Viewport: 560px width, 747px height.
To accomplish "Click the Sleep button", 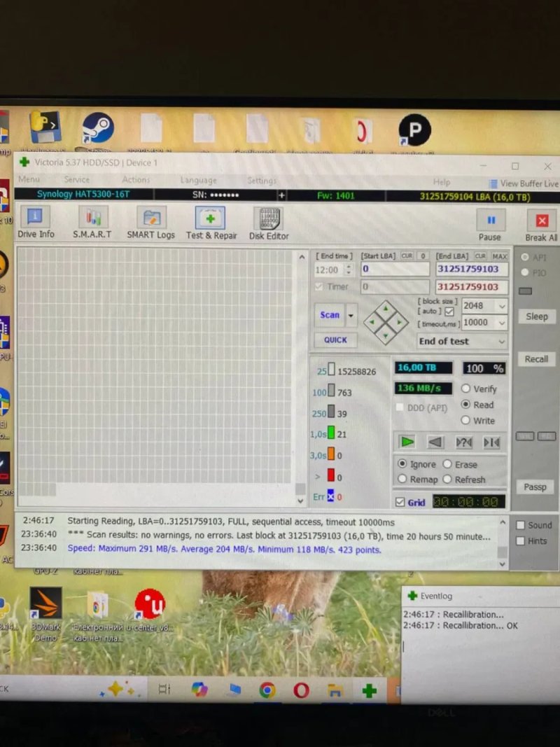I will [536, 316].
